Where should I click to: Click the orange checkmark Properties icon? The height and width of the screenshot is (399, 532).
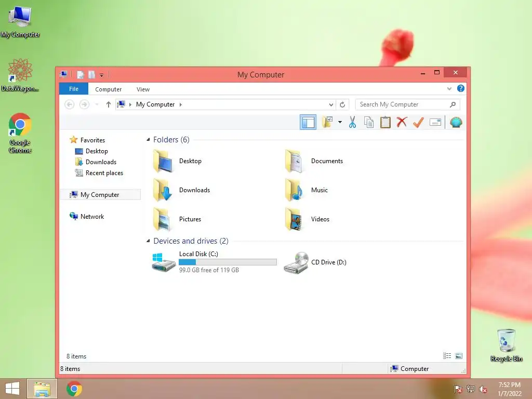click(418, 122)
